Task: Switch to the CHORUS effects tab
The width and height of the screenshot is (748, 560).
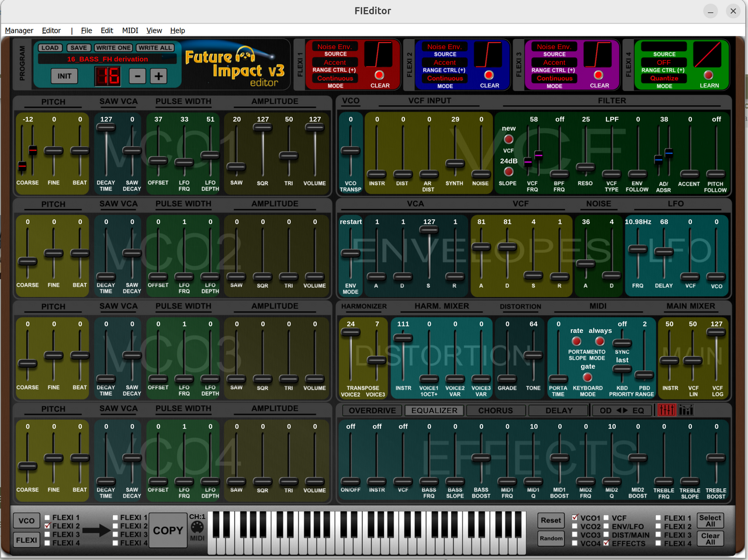Action: 496,411
